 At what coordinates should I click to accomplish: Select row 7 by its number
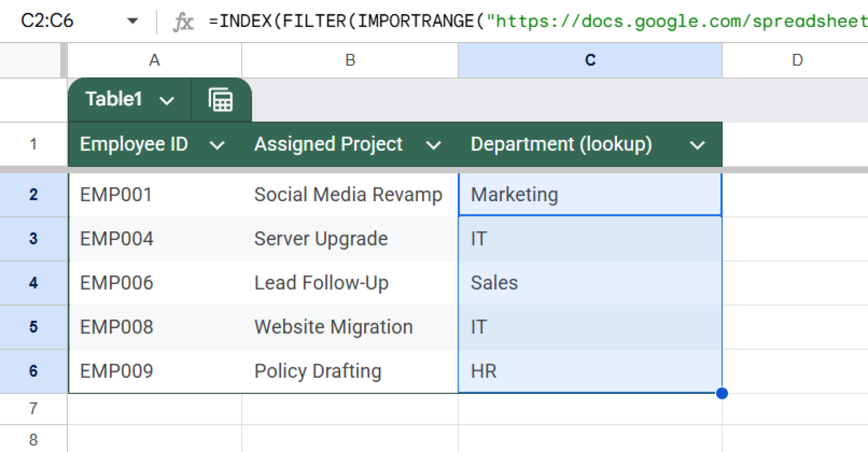pyautogui.click(x=33, y=408)
